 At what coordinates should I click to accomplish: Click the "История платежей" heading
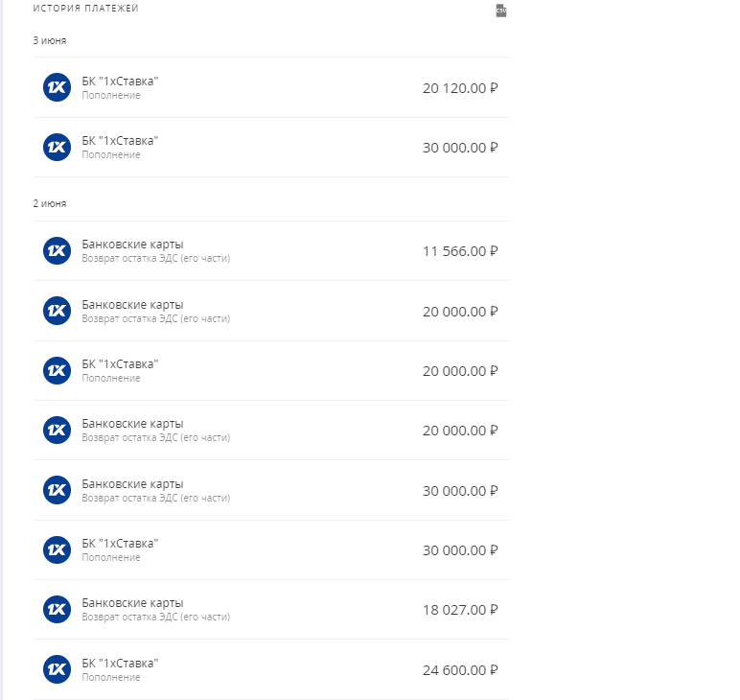pos(85,9)
